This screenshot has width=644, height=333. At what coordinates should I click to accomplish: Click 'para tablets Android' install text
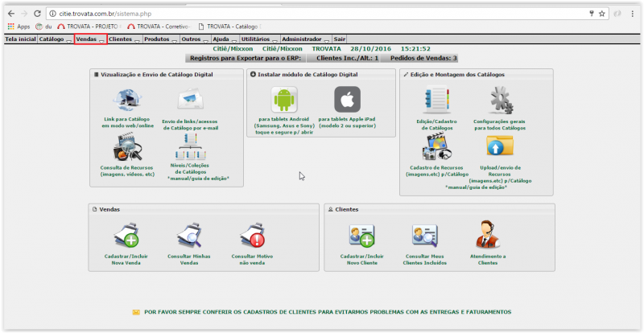point(284,125)
